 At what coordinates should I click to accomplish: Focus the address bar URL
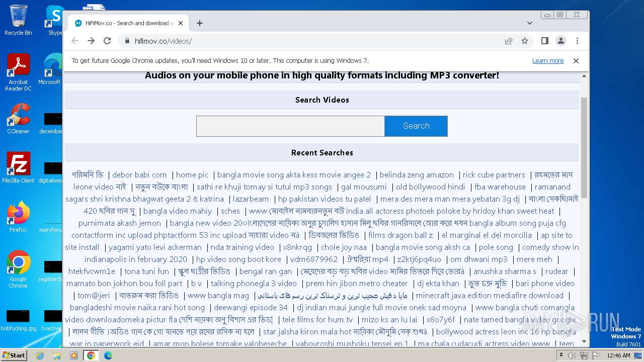(x=163, y=41)
